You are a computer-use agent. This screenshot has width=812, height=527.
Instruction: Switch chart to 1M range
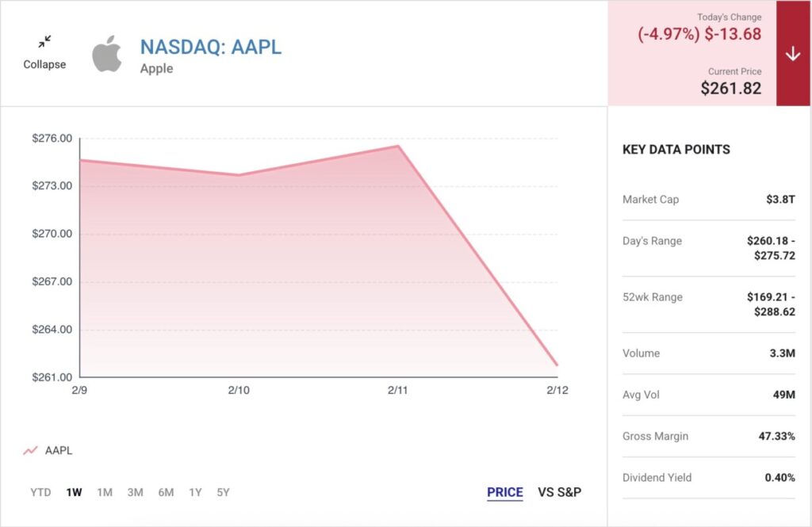(105, 492)
